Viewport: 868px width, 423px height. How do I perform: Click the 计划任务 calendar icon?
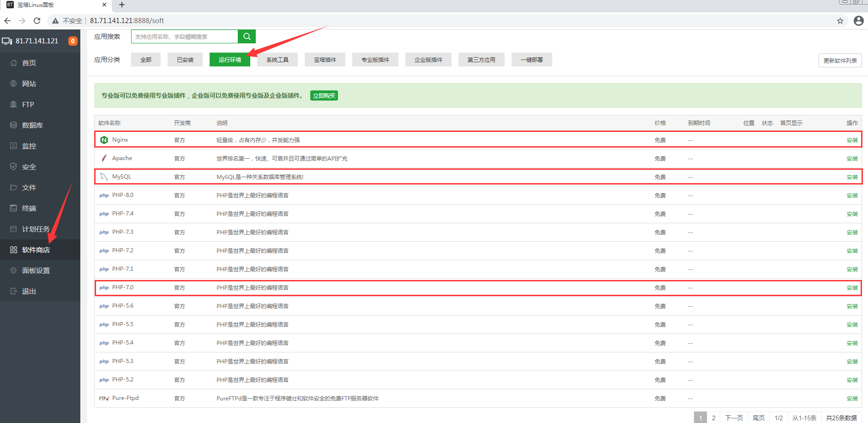click(x=13, y=229)
